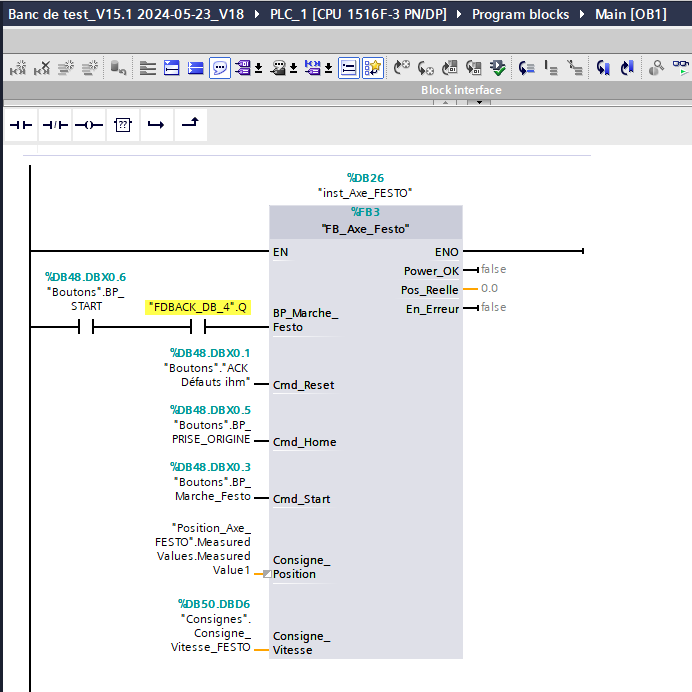This screenshot has height=692, width=692.
Task: Click PLC_1 [CPU 1516F-3 PN/DP] breadcrumb
Action: 358,14
